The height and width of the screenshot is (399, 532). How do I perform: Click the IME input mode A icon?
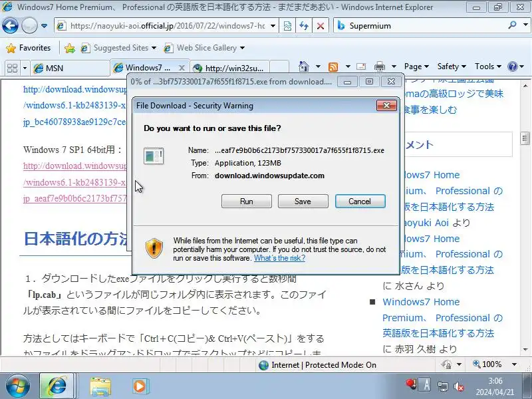coord(426,385)
